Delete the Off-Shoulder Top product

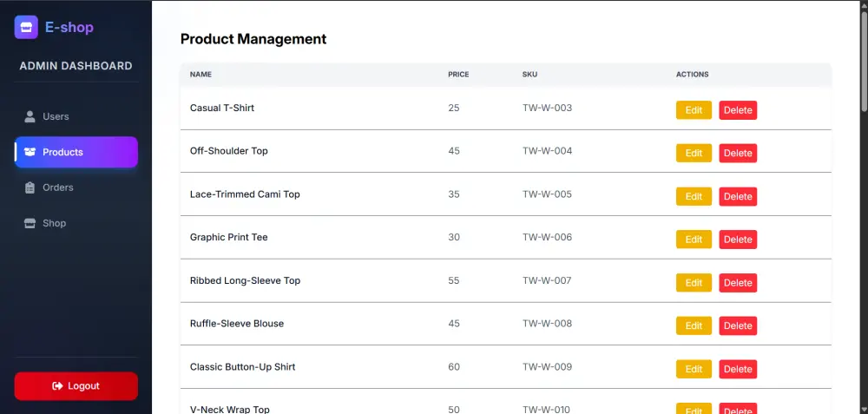pos(738,154)
